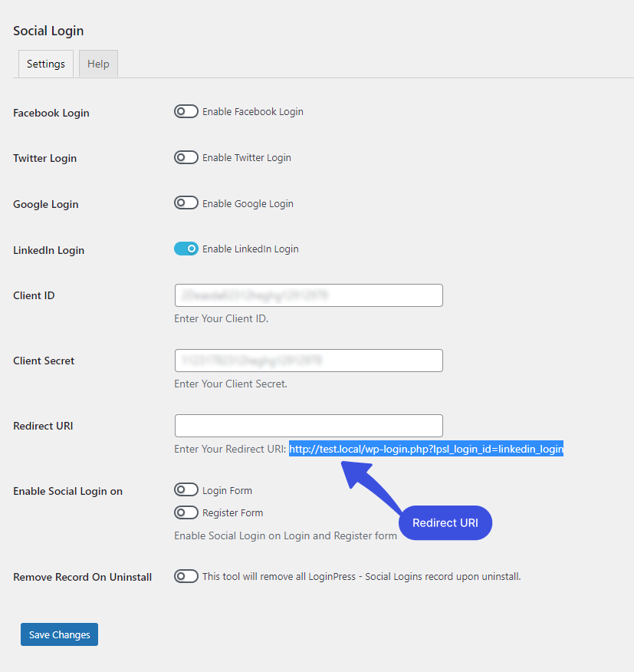Click the 'Enable Google Login' label
This screenshot has height=672, width=634.
click(248, 203)
